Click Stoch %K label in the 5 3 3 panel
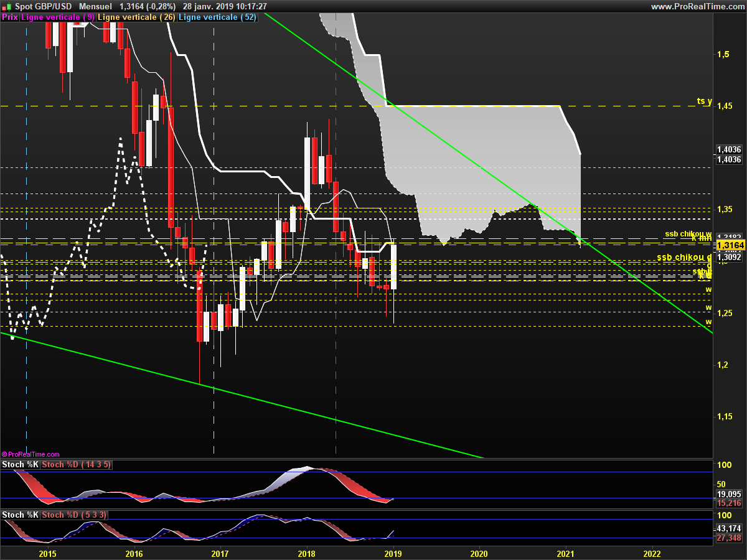Viewport: 747px width, 560px height. pos(21,515)
